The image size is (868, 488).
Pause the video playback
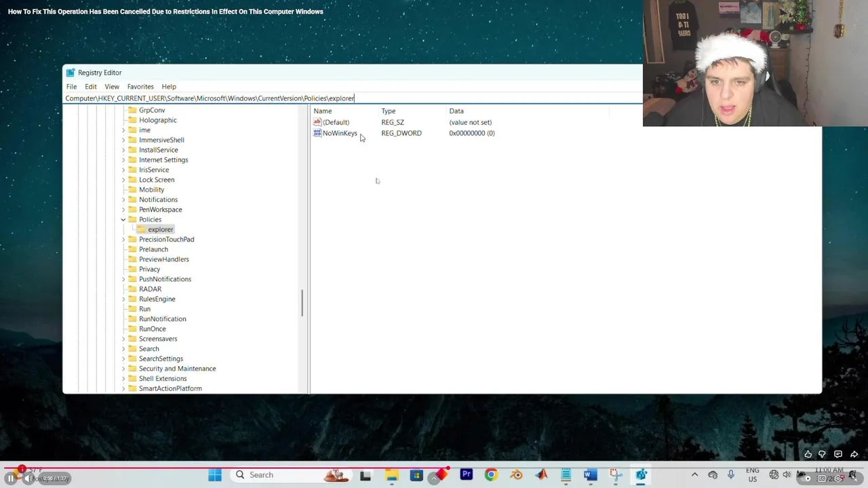(11, 479)
